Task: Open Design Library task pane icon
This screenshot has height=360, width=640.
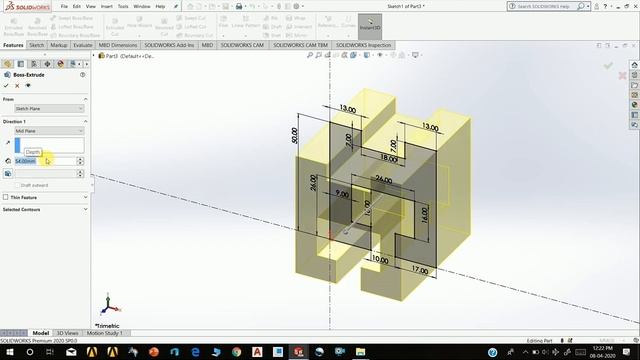Action: pyautogui.click(x=634, y=75)
